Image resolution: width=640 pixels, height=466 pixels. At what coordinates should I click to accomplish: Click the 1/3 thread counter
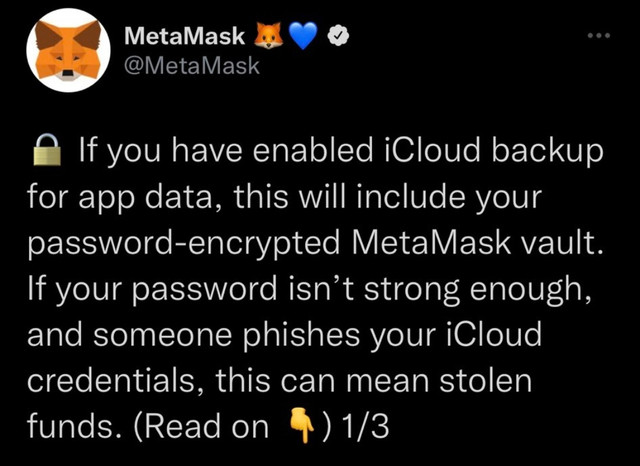pyautogui.click(x=366, y=426)
